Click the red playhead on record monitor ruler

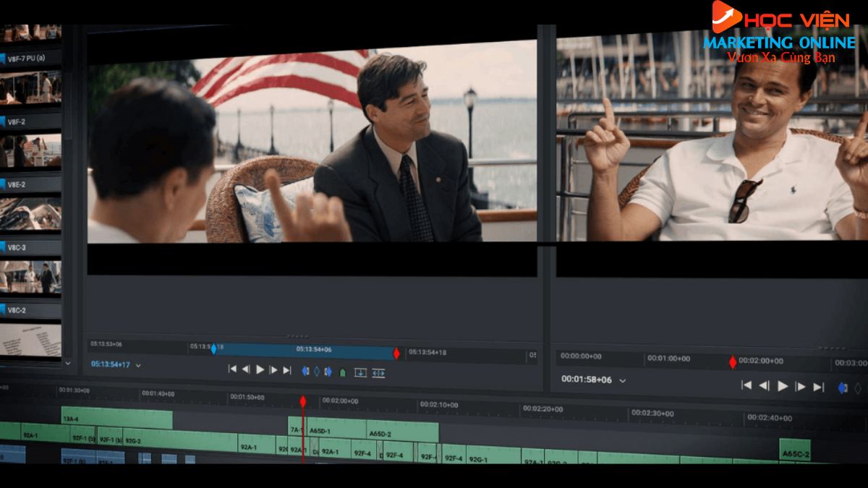point(733,361)
